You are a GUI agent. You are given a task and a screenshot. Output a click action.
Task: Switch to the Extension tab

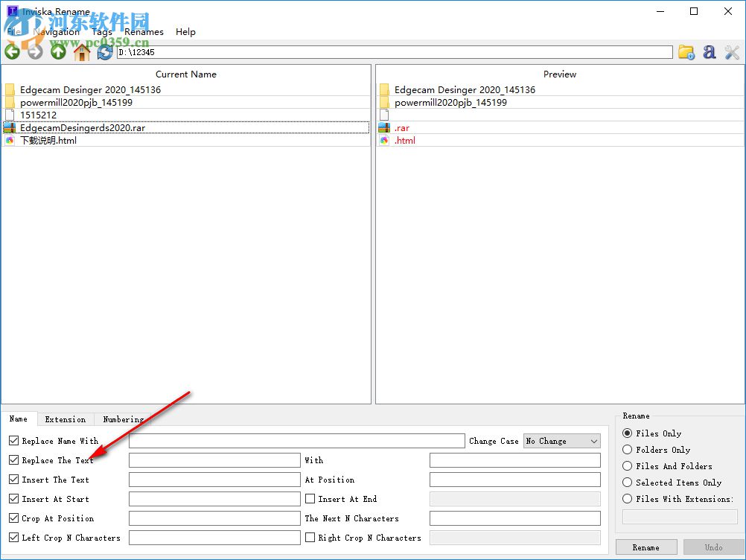[x=66, y=419]
